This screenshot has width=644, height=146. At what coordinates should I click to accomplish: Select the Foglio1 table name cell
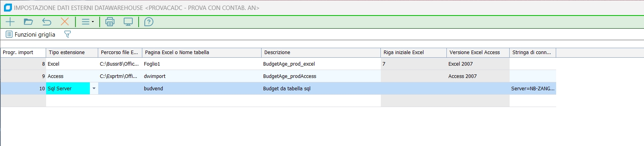202,64
